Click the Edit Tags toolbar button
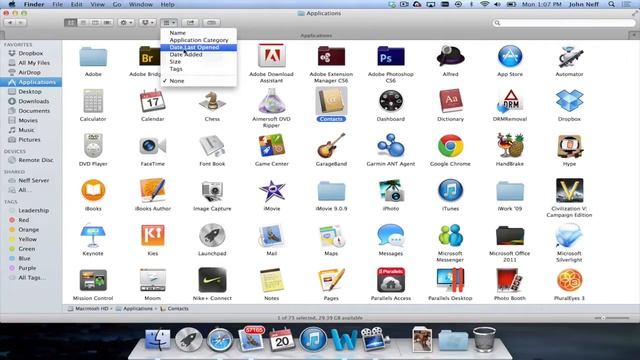The width and height of the screenshot is (640, 360). [211, 22]
